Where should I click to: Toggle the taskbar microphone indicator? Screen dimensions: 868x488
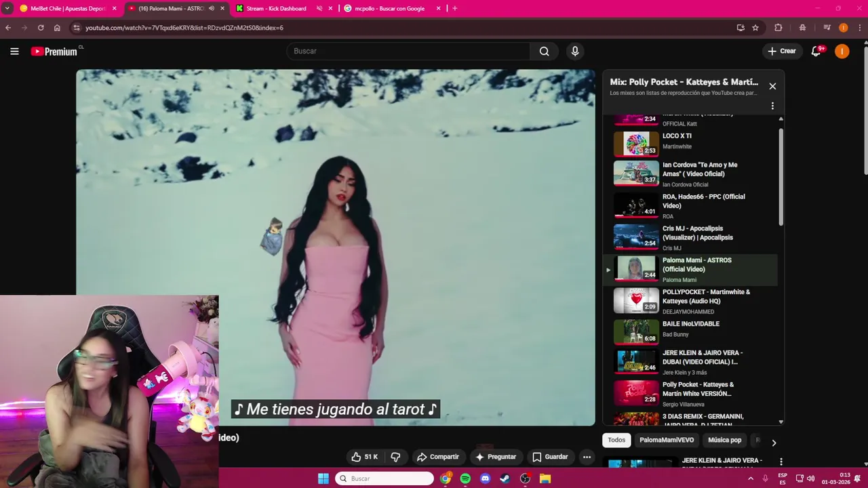click(765, 479)
